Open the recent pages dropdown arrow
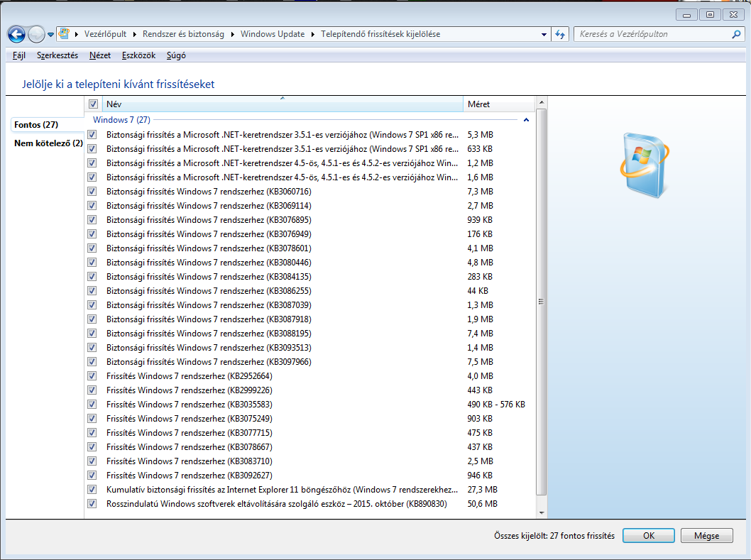 (50, 35)
